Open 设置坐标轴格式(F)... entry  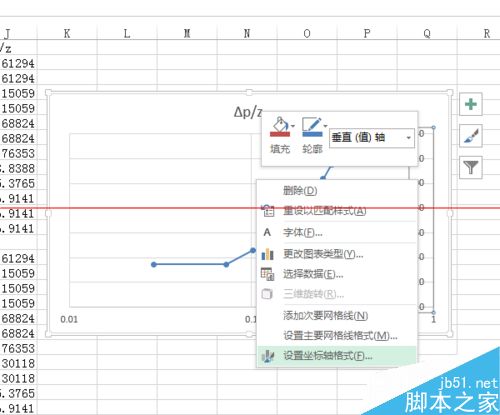click(337, 356)
